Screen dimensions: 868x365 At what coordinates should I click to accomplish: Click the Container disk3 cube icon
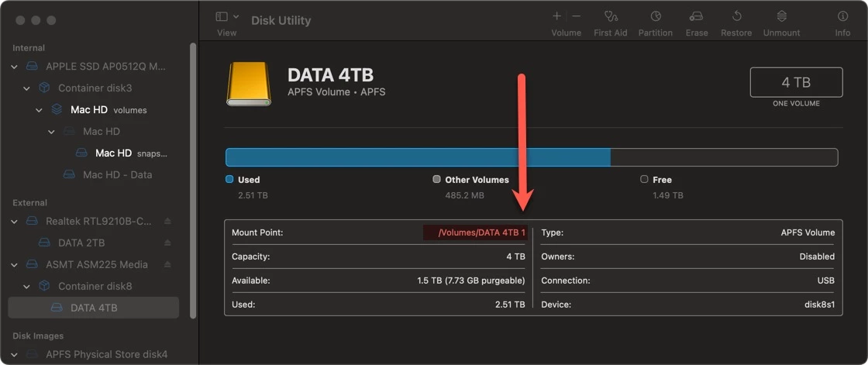(x=44, y=88)
